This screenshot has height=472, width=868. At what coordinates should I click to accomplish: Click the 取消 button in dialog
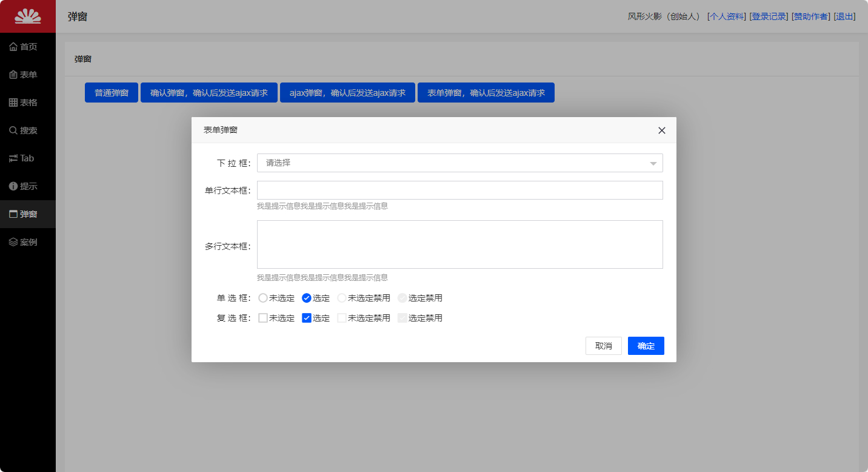click(x=604, y=346)
